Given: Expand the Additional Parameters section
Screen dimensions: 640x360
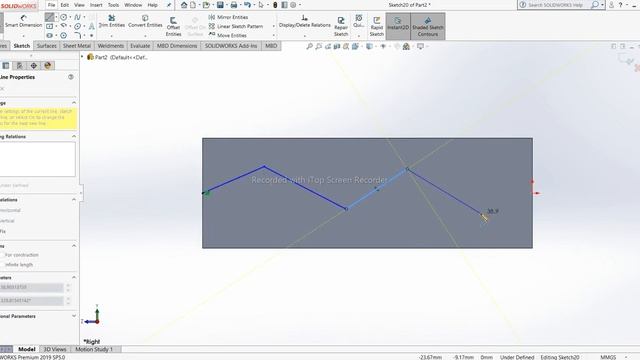Looking at the screenshot, I should point(74,316).
